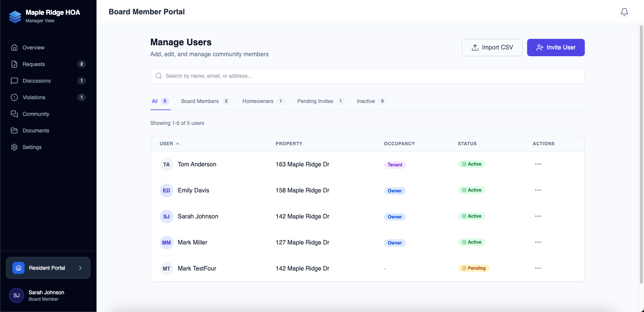Click Emily Davis's ED avatar
The width and height of the screenshot is (644, 312).
pos(166,191)
